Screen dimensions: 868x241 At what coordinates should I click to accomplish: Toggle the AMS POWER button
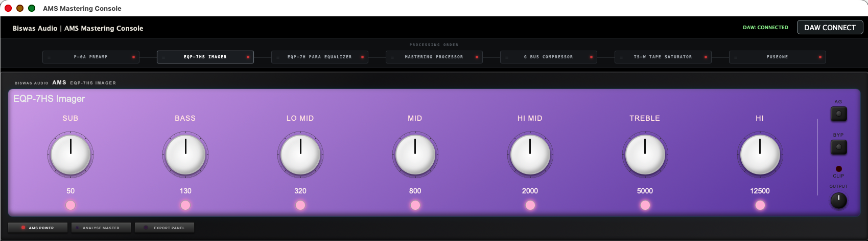pos(38,228)
